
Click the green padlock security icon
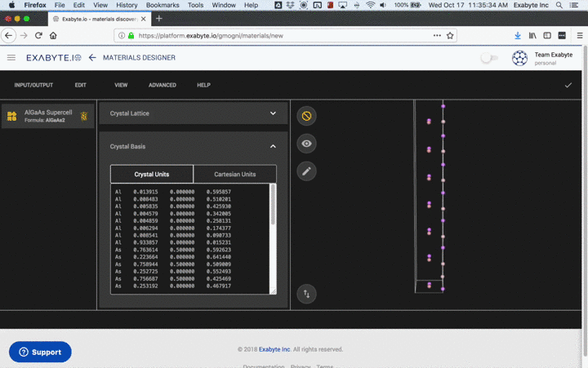tap(131, 36)
